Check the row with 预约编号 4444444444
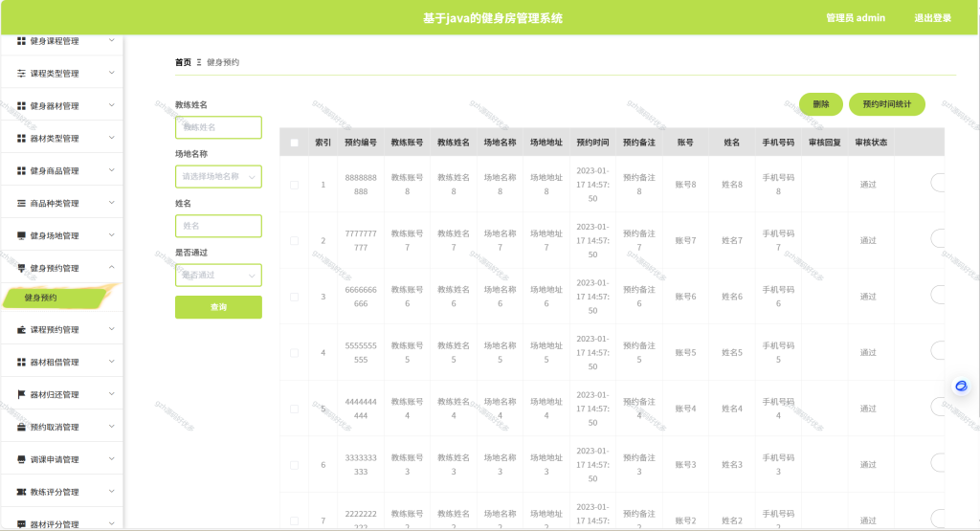The image size is (980, 531). 295,409
